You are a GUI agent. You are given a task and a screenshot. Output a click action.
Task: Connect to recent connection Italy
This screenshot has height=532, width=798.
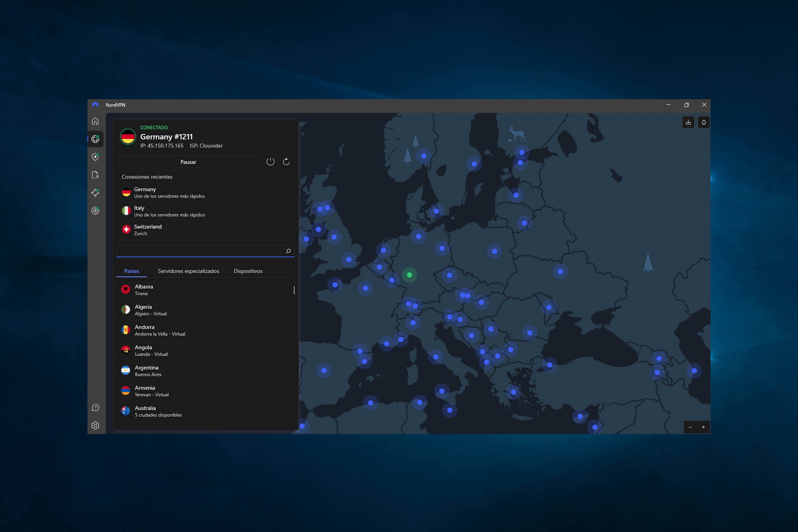pos(205,211)
